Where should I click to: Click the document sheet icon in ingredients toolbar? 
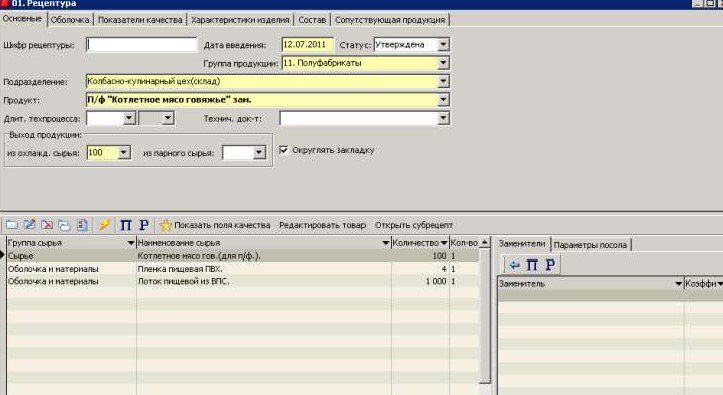tap(83, 225)
